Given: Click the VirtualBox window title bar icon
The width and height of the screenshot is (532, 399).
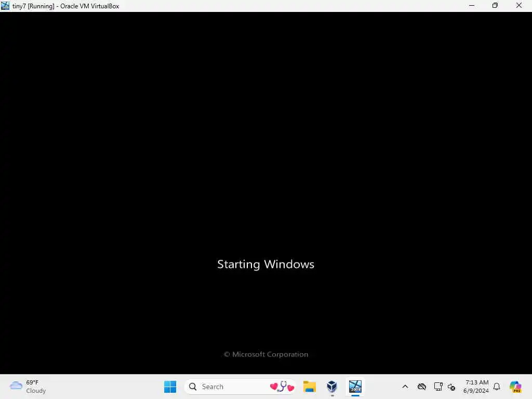Looking at the screenshot, I should pos(5,6).
